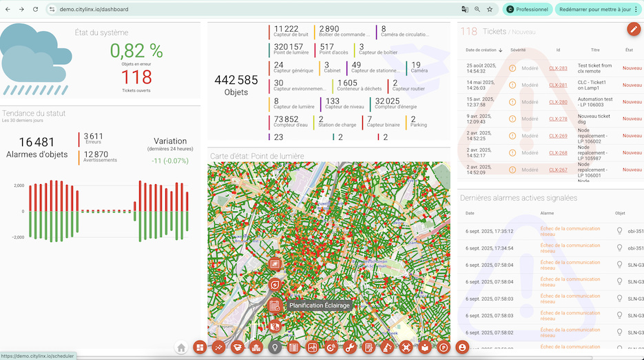Open the browser three-dot menu

point(636,9)
